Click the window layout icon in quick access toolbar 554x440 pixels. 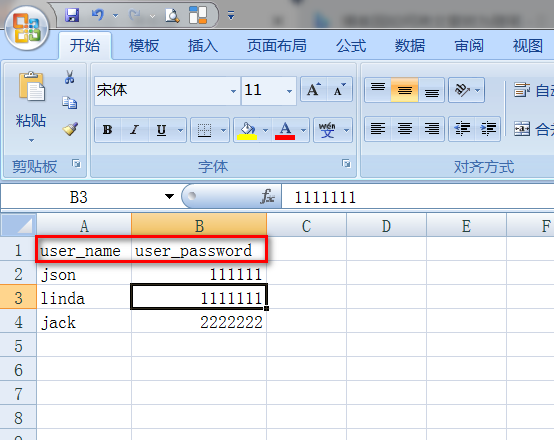[x=198, y=15]
